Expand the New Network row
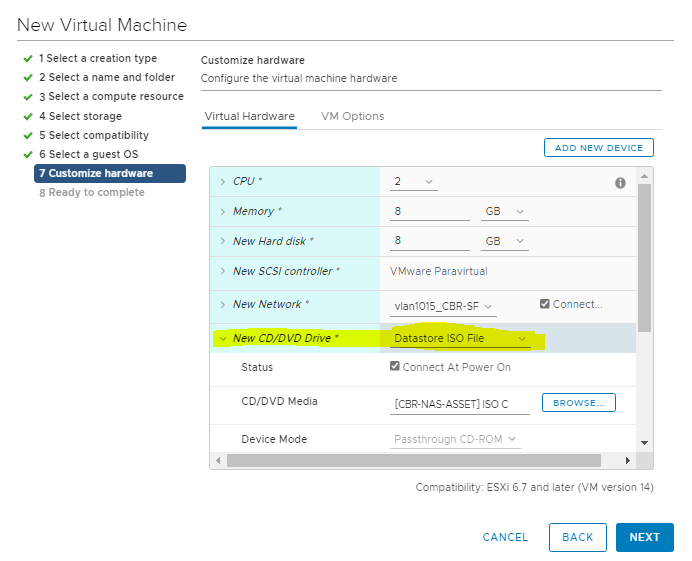Viewport: 692px width, 561px height. click(222, 305)
